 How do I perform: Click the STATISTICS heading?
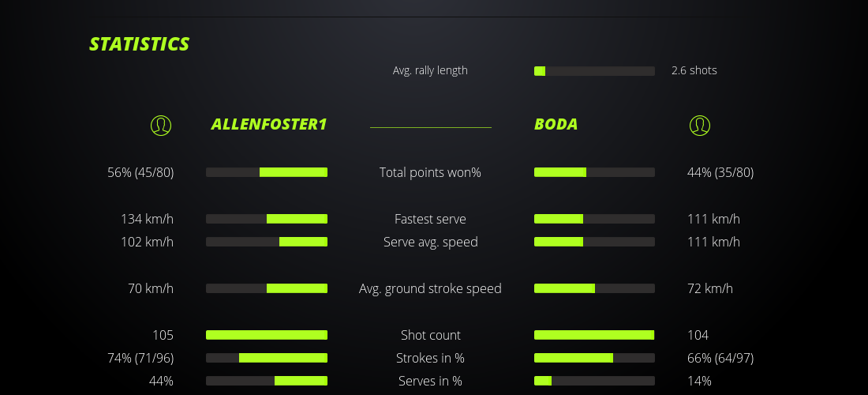(x=140, y=44)
